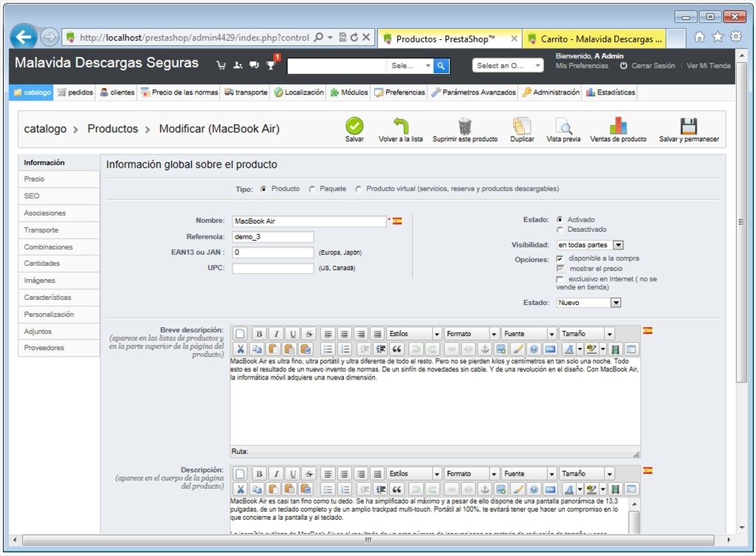Viewport: 756px width, 556px height.
Task: Enable exclusivo en Internet checkbox
Action: click(x=560, y=279)
